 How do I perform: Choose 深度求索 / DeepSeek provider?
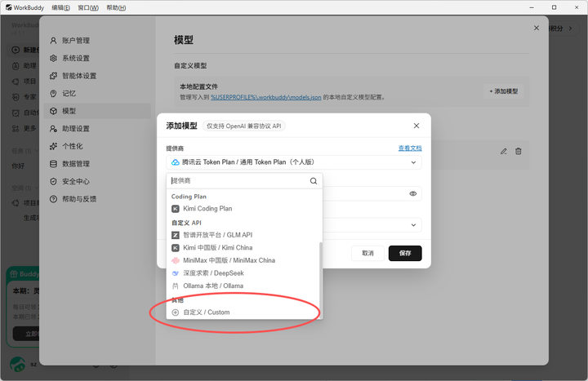coord(243,273)
